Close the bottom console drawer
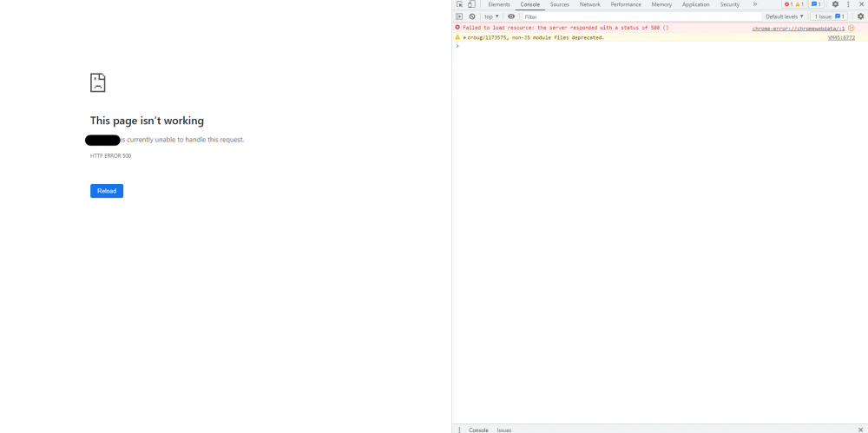The width and height of the screenshot is (868, 433). tap(860, 430)
